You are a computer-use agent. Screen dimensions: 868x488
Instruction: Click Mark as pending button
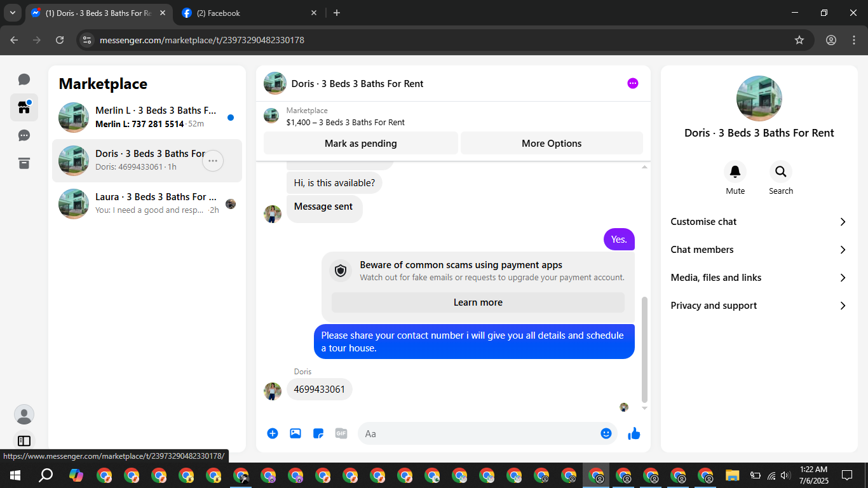tap(361, 143)
